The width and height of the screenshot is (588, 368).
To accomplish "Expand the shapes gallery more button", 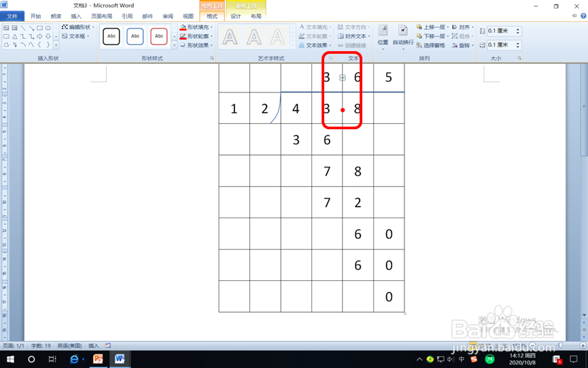I will [x=56, y=45].
